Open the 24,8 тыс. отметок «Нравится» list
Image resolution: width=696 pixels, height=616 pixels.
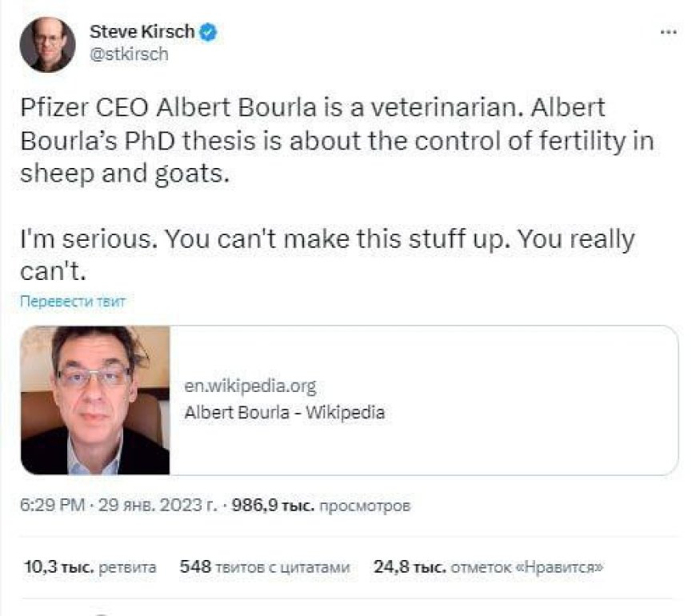(x=488, y=567)
